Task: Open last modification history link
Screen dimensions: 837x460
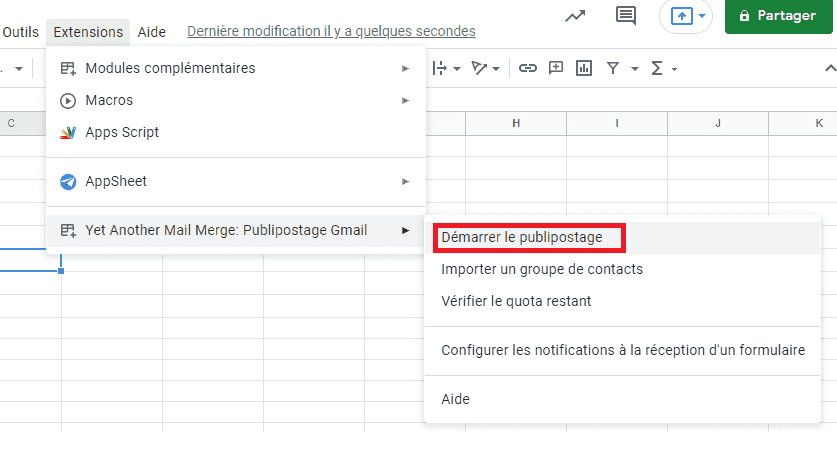Action: (x=331, y=31)
